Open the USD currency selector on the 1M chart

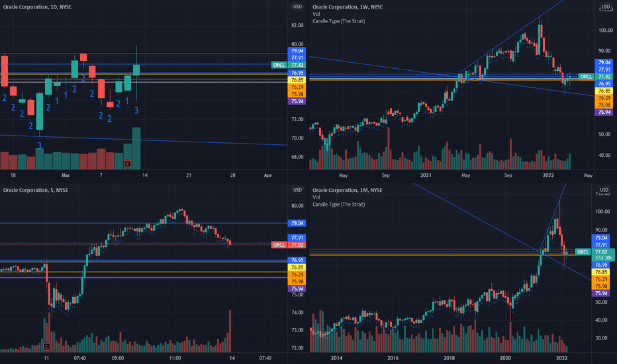[604, 190]
